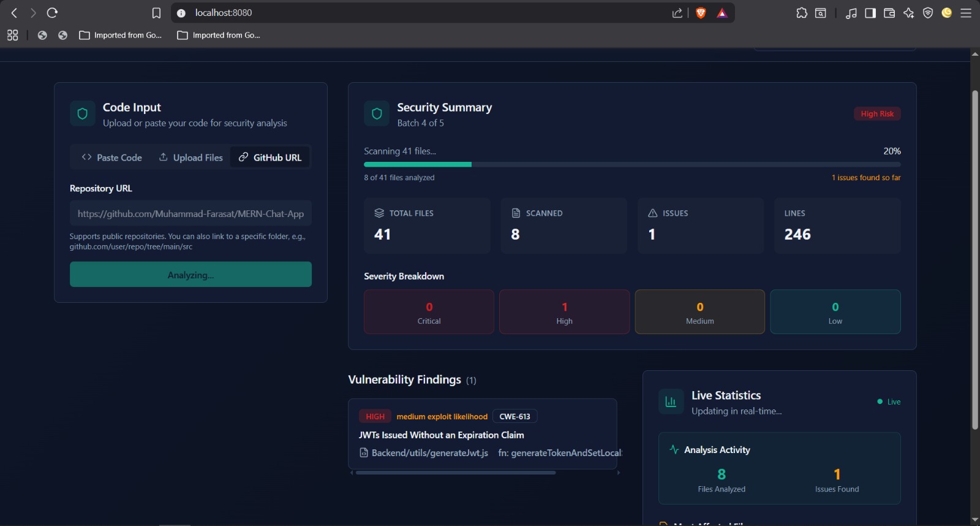Open Brave Shields lion icon
The image size is (980, 526).
click(x=701, y=13)
